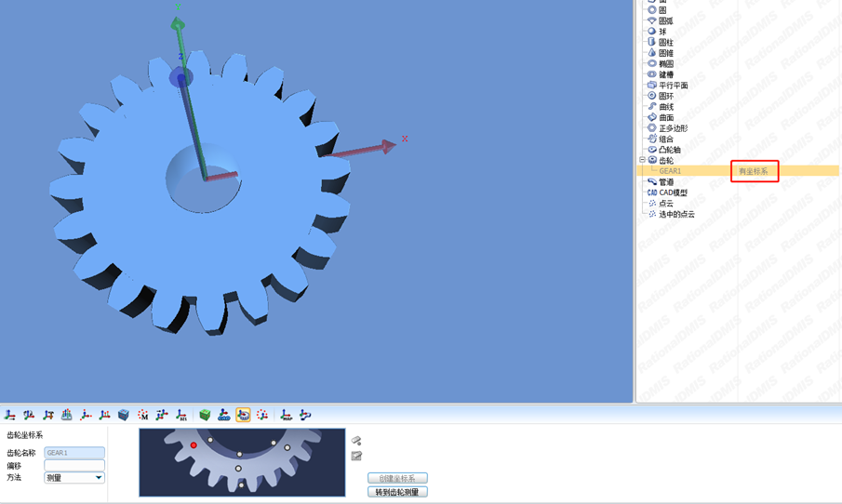The width and height of the screenshot is (842, 504).
Task: Click the 3-2-1 alignment toolbar icon
Action: 181,415
